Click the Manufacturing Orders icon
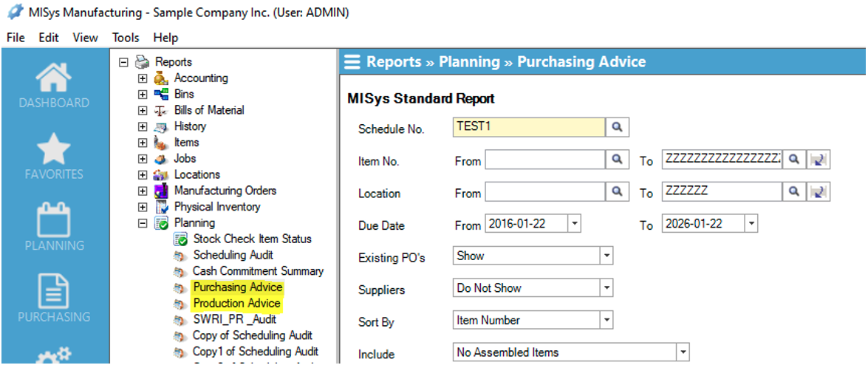 point(161,191)
